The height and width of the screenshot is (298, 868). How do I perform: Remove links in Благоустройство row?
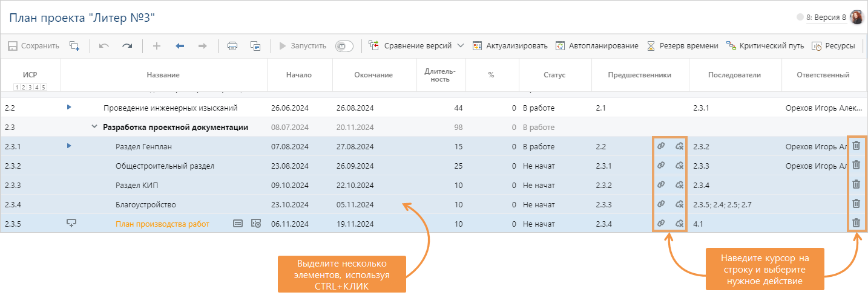(x=680, y=204)
